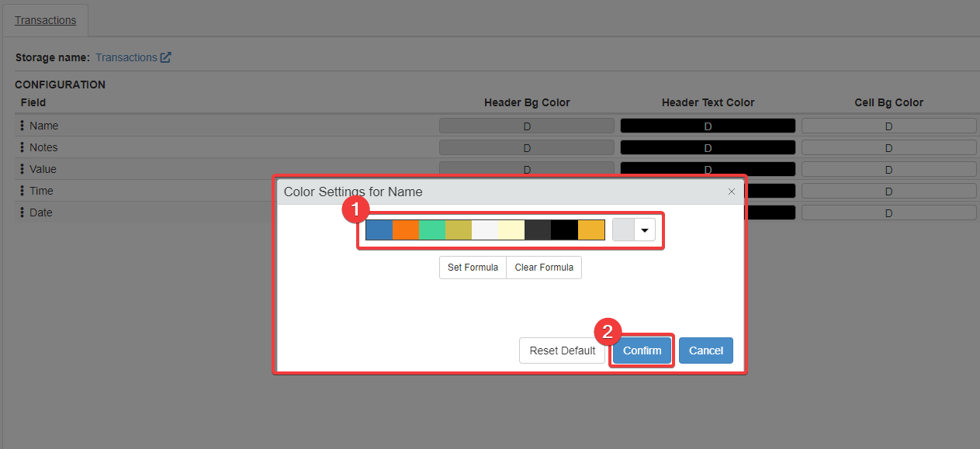This screenshot has width=980, height=449.
Task: Pick the blue color swatch
Action: 379,230
